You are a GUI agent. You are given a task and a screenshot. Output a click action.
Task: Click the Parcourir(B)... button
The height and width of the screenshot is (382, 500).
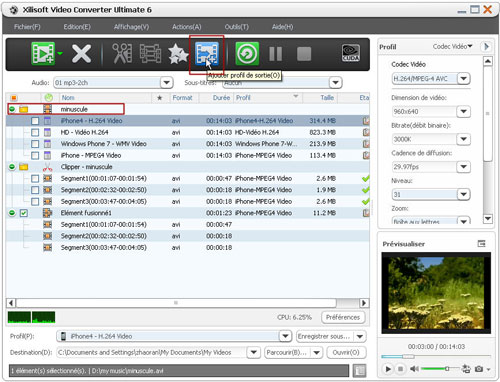coord(287,352)
